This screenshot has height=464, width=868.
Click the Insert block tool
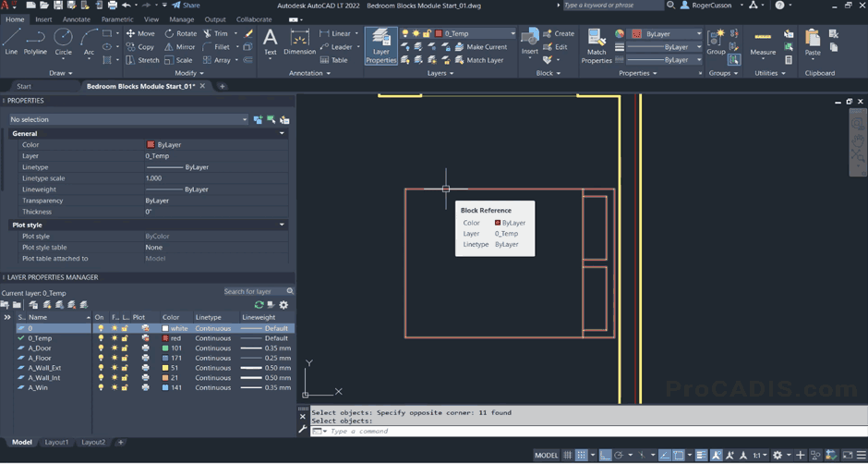click(x=530, y=43)
